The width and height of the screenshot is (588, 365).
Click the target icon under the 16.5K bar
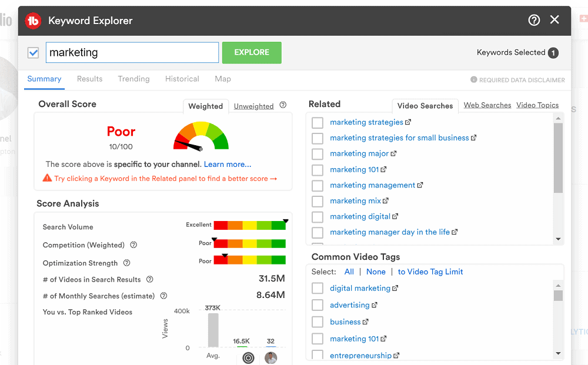point(248,358)
